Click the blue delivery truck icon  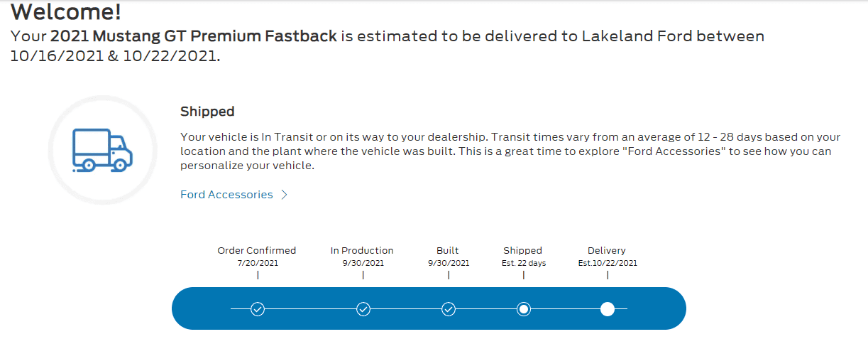click(x=103, y=150)
